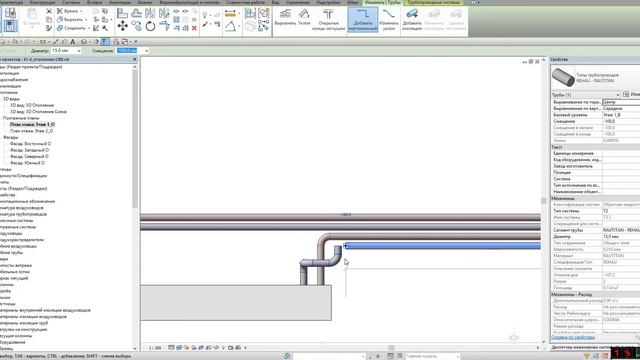Click the blue selected pipe segment
The image size is (640, 360).
click(x=443, y=246)
